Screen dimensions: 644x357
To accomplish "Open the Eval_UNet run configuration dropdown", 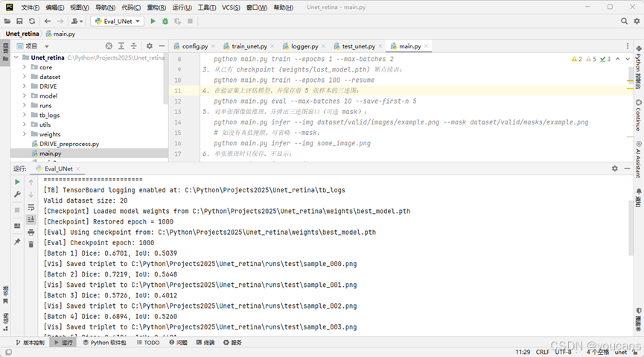I will (x=118, y=21).
